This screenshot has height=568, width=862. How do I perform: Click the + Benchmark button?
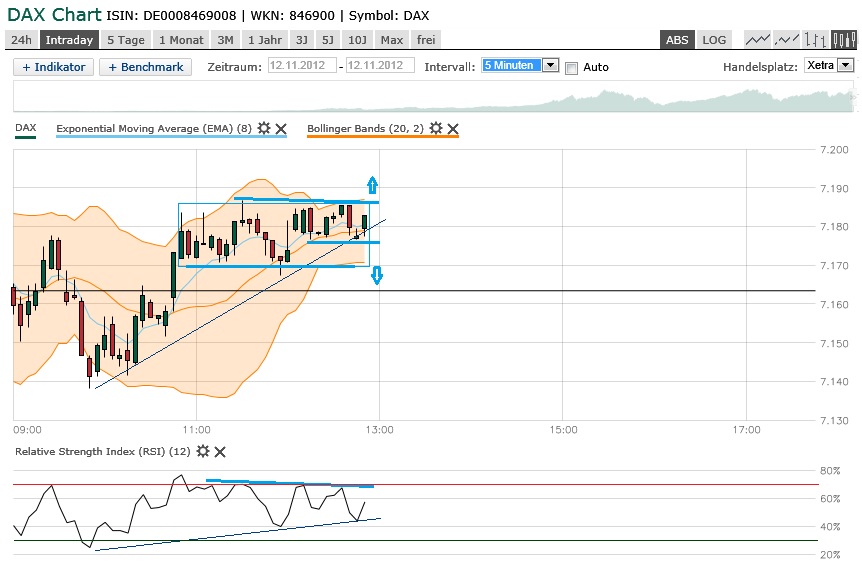146,67
